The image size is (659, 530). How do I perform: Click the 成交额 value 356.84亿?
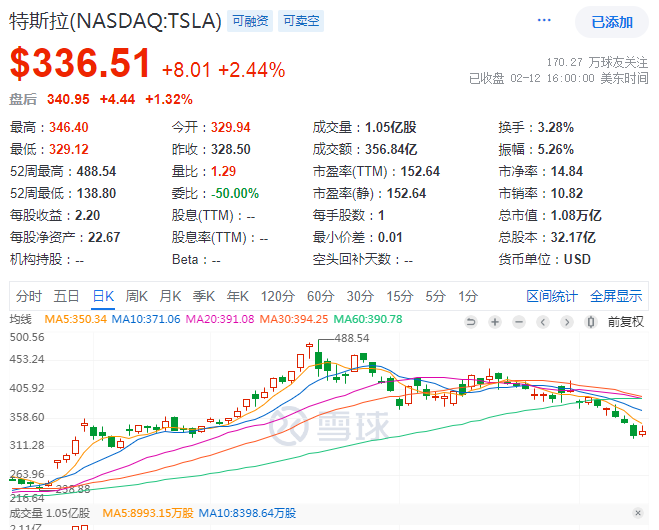391,149
